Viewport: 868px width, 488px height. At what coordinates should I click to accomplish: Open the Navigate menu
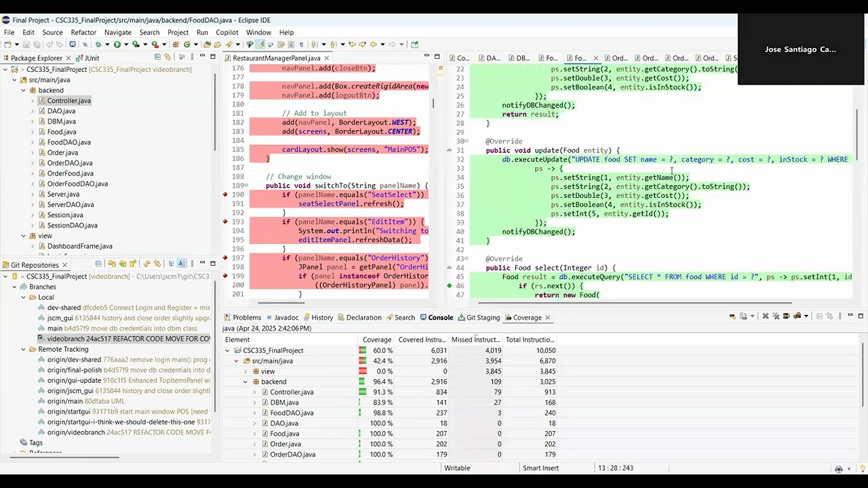coord(118,33)
